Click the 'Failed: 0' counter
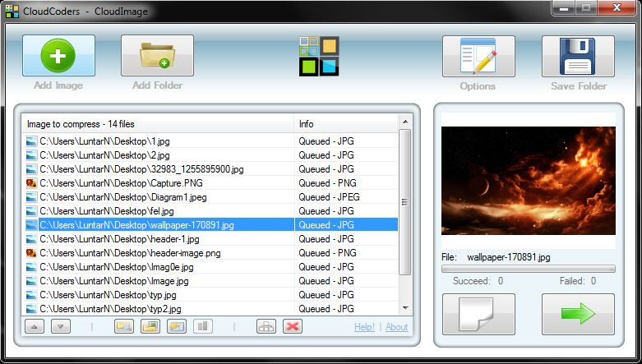 click(578, 281)
